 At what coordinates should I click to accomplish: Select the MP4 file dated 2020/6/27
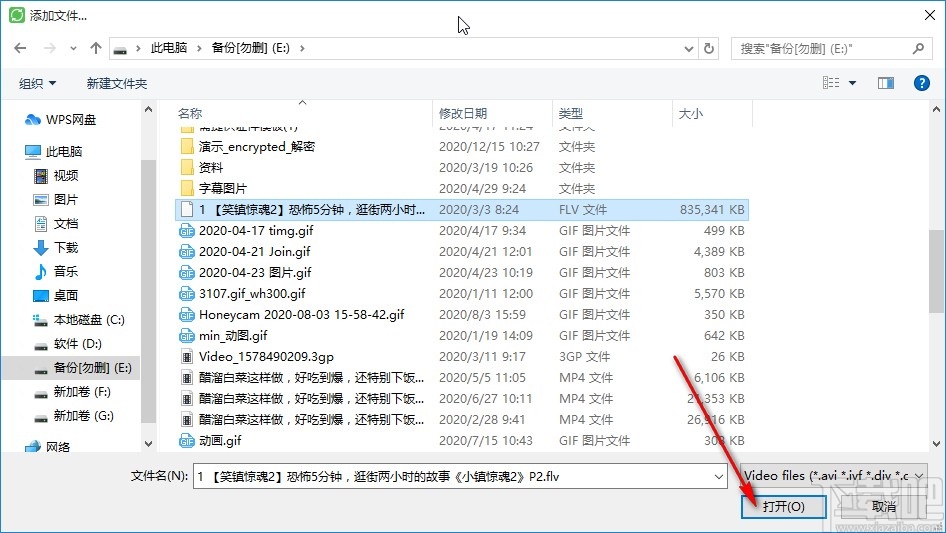[462, 399]
